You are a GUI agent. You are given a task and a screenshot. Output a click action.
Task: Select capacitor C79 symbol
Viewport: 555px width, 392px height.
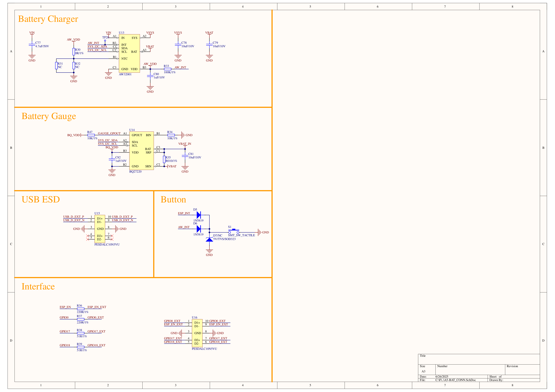209,45
